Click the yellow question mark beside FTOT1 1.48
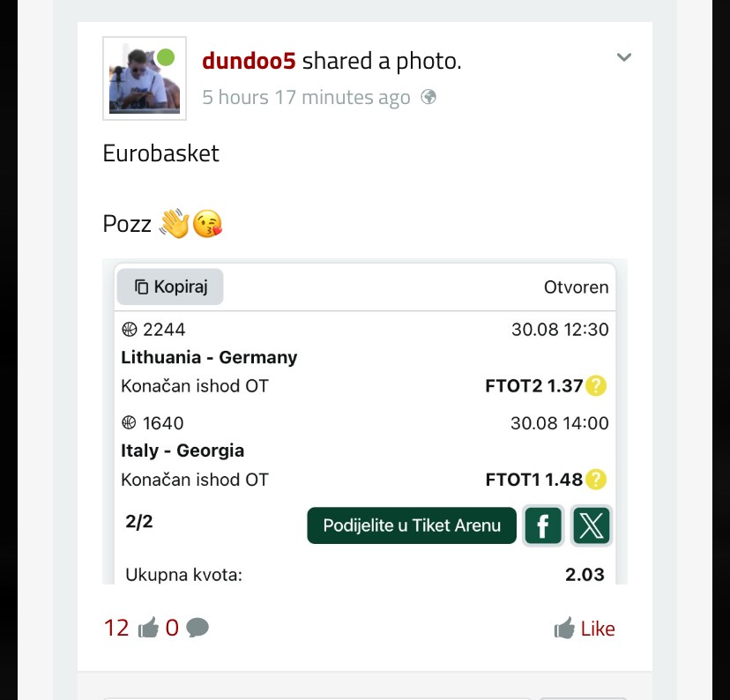Screen dimensions: 730x700 pos(596,480)
